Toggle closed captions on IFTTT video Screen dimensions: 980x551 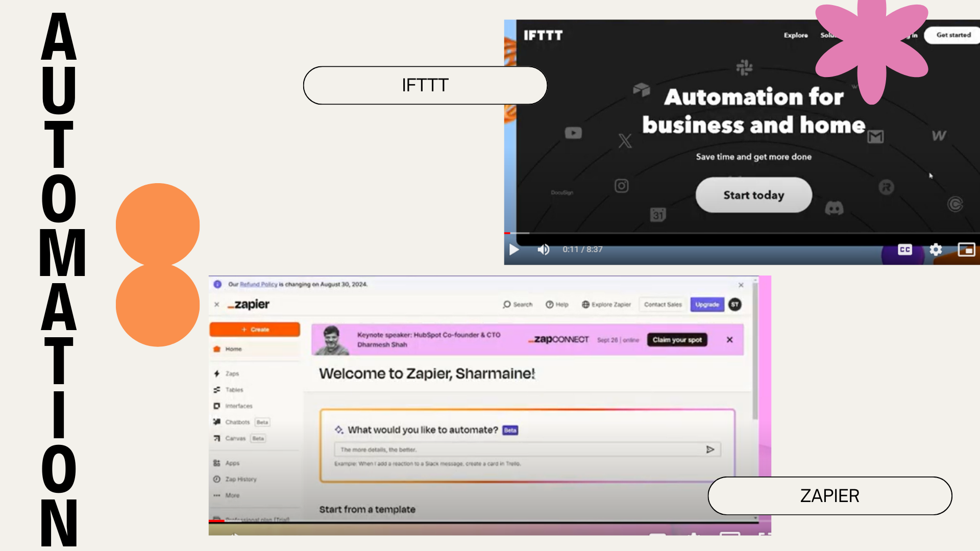pyautogui.click(x=904, y=249)
